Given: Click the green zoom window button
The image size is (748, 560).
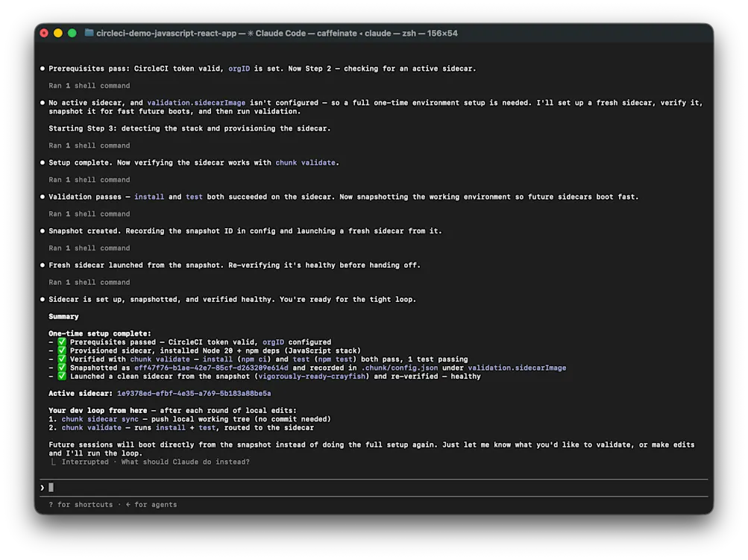Looking at the screenshot, I should point(72,33).
